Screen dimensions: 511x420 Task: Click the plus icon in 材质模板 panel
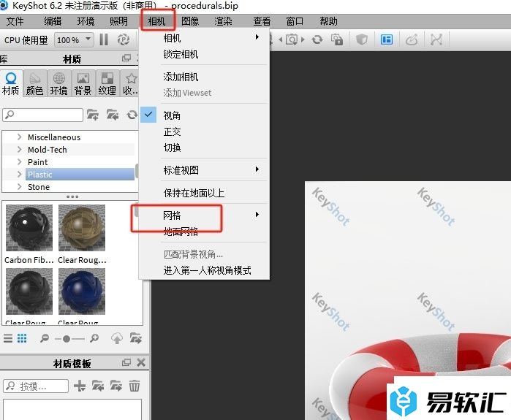click(80, 386)
